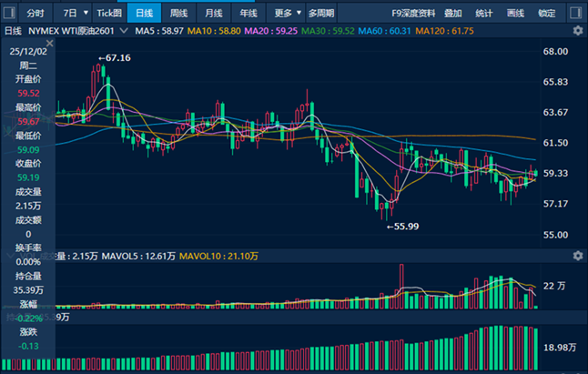
Task: Open the 统计 statistics tool
Action: [x=483, y=14]
